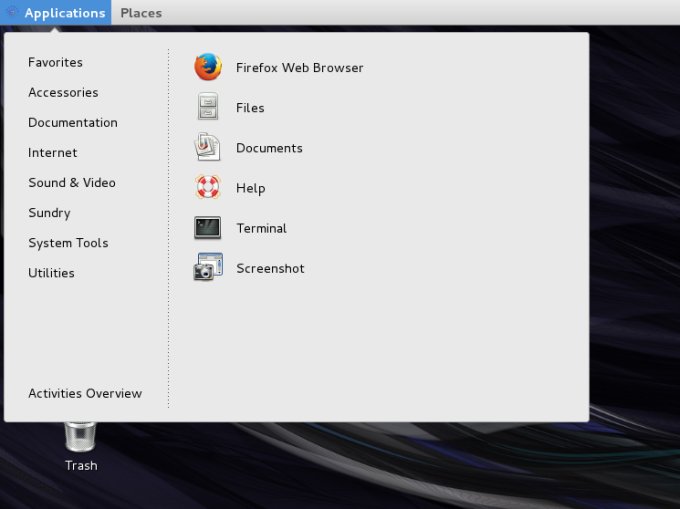The width and height of the screenshot is (680, 509).
Task: Select the Documentation category
Action: point(73,122)
